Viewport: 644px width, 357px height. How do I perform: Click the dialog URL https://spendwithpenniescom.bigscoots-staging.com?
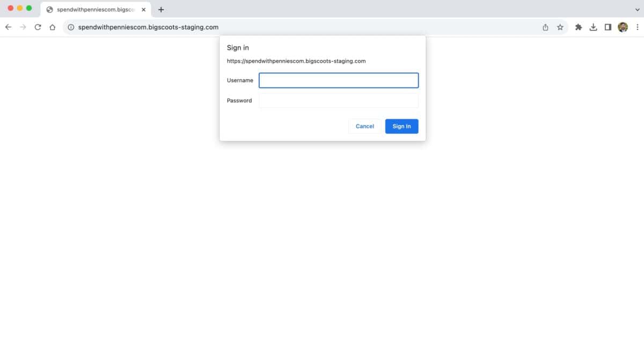[x=296, y=61]
